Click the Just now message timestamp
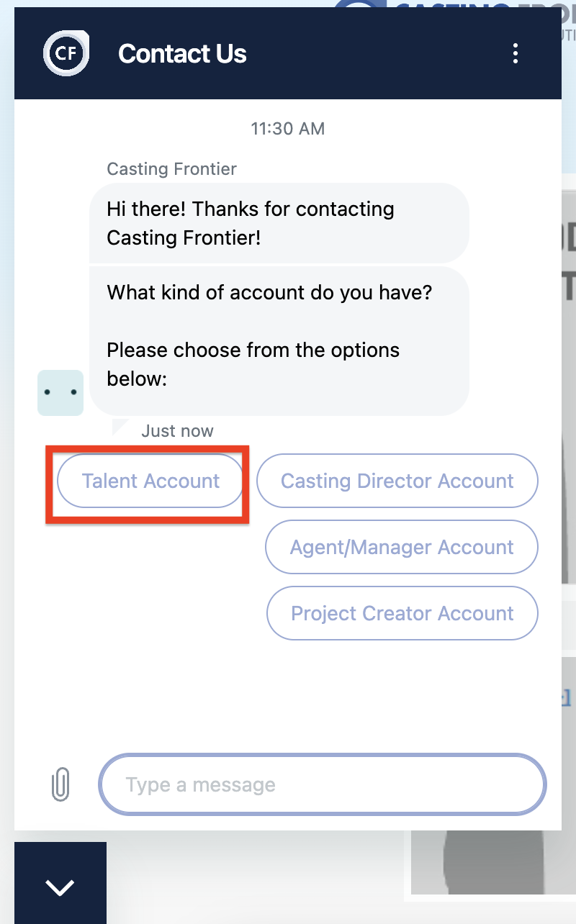576x924 pixels. tap(177, 431)
